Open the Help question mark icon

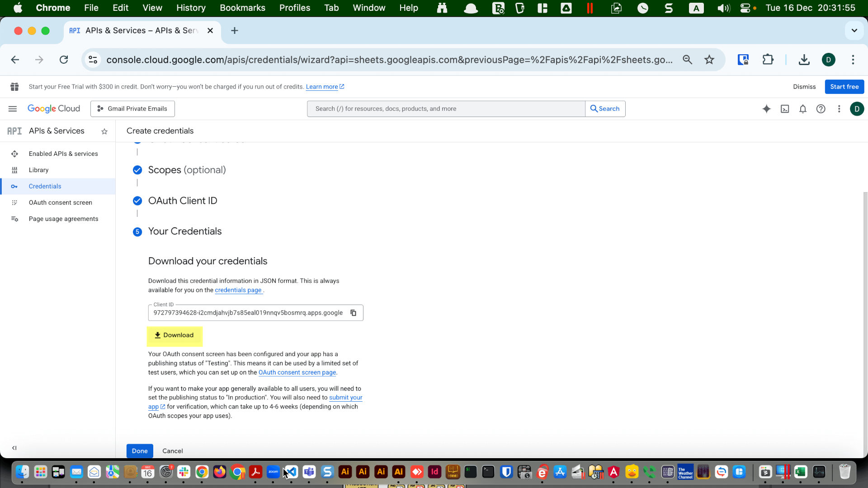[x=821, y=108]
